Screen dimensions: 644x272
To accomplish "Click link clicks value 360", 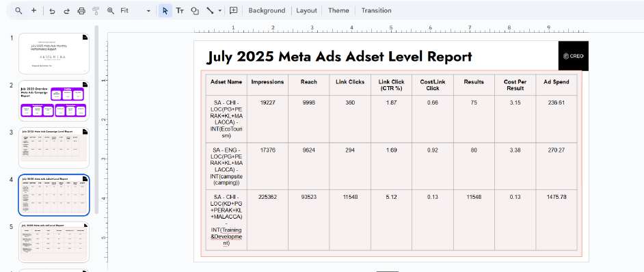I will (x=350, y=103).
